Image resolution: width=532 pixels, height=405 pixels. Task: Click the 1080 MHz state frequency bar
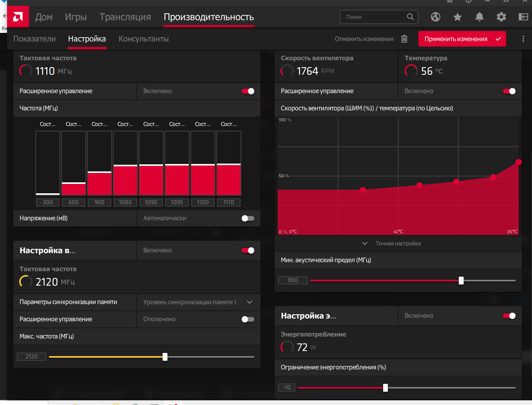pos(125,163)
